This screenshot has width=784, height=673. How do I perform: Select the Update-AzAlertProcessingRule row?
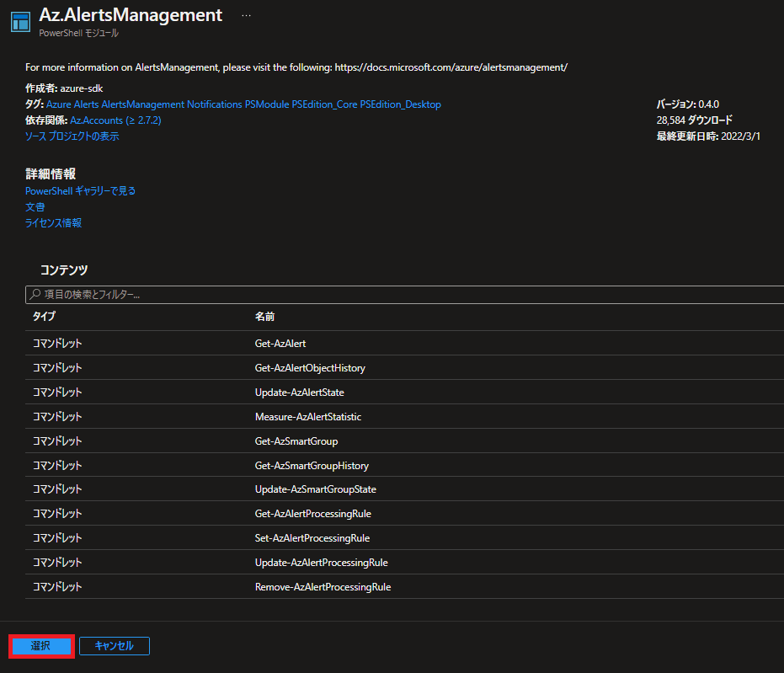[404, 563]
